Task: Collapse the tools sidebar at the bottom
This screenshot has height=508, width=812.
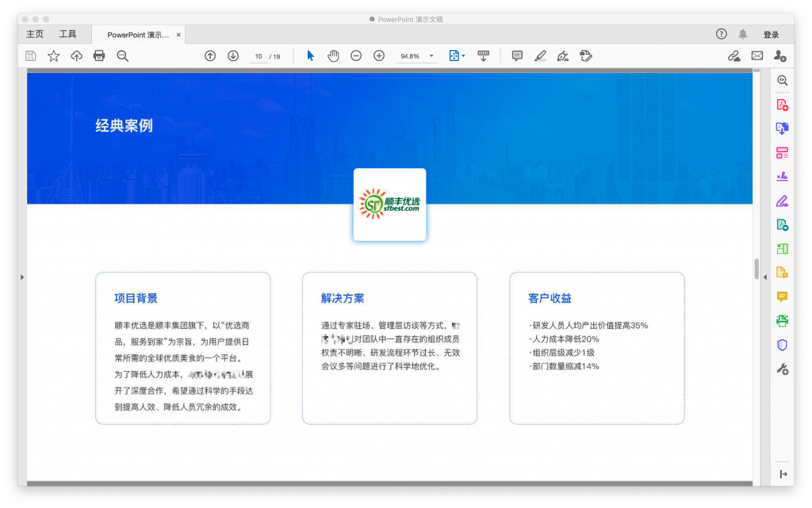Action: tap(783, 475)
